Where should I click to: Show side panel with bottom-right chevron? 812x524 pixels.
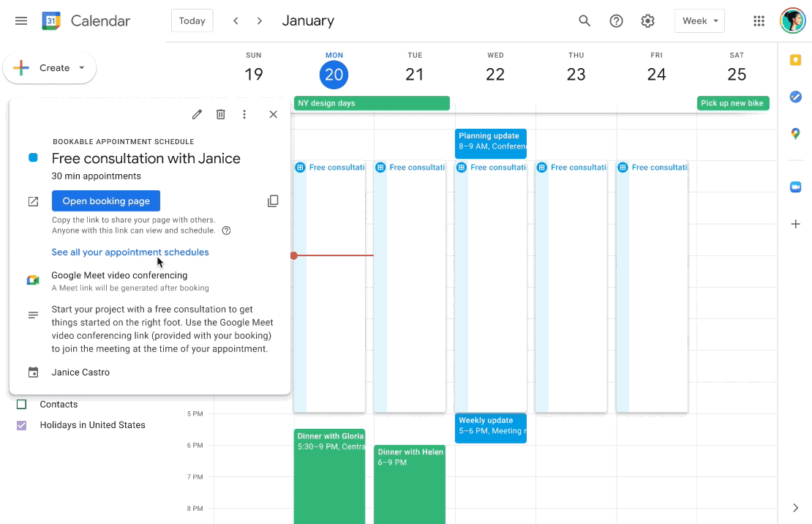tap(796, 508)
